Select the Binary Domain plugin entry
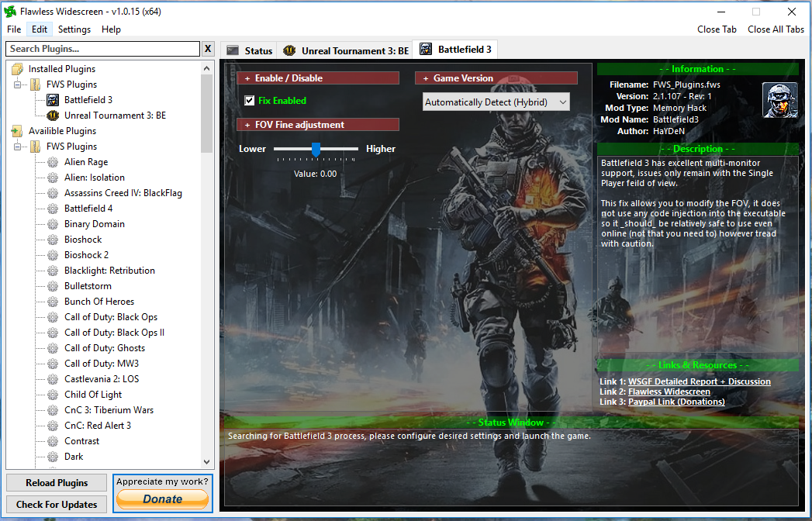The width and height of the screenshot is (812, 521). [x=95, y=224]
